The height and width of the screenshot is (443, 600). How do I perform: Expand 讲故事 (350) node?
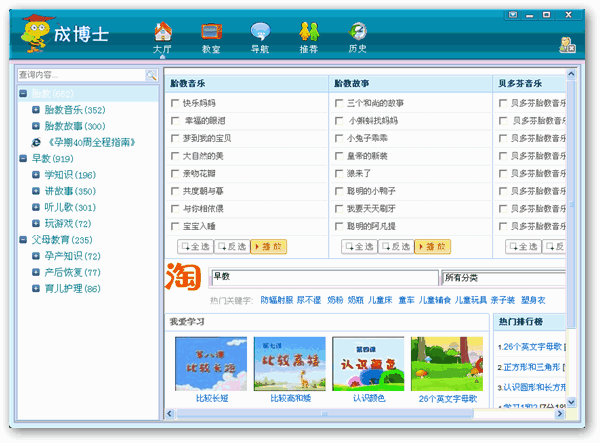coord(36,191)
